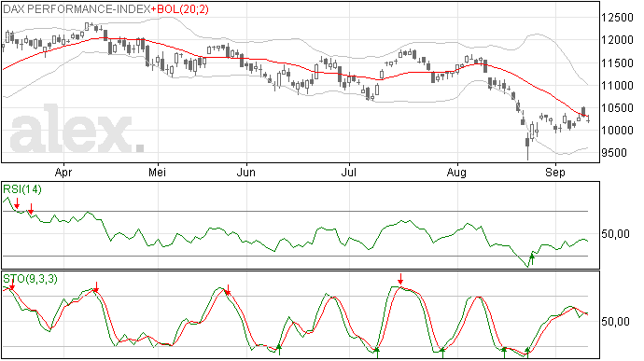The height and width of the screenshot is (361, 644).
Task: Click the 50,00 label on the RSI panel
Action: coord(615,234)
